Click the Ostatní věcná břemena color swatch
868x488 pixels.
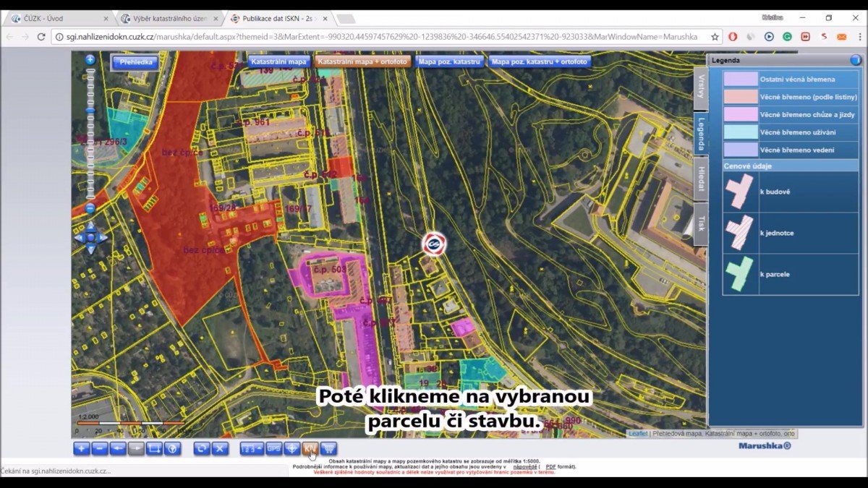coord(741,79)
